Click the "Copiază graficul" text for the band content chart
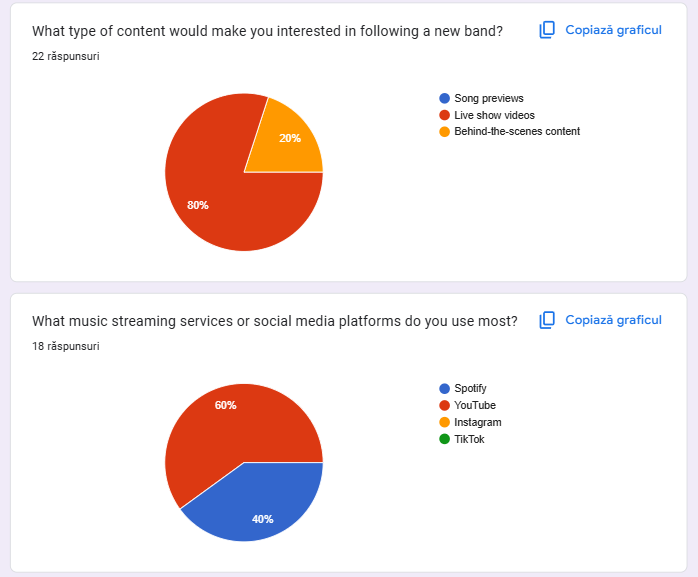Viewport: 698px width, 577px height. (x=613, y=30)
